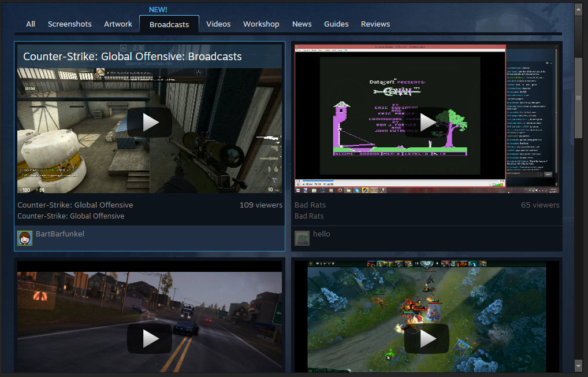Click the 65 viewers count
Viewport: 588px width, 377px height.
tap(540, 205)
